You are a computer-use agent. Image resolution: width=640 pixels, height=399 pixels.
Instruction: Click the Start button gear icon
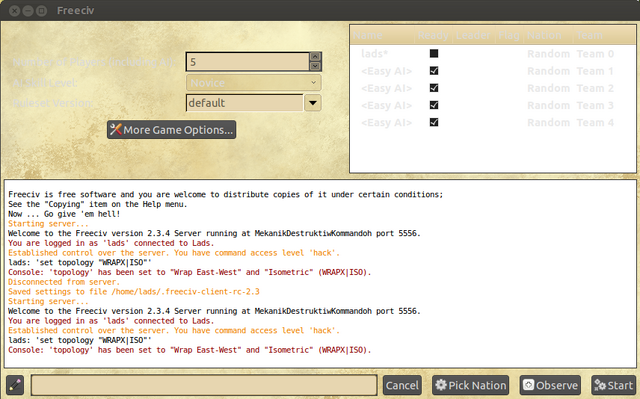click(x=600, y=385)
